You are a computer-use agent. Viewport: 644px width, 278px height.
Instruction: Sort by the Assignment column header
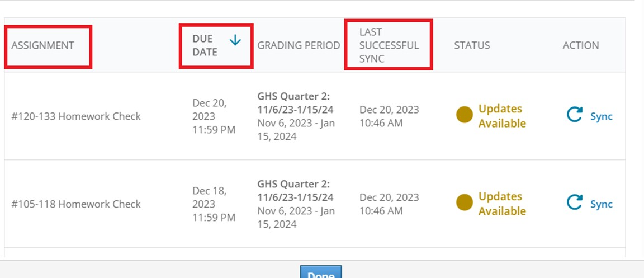tap(42, 46)
